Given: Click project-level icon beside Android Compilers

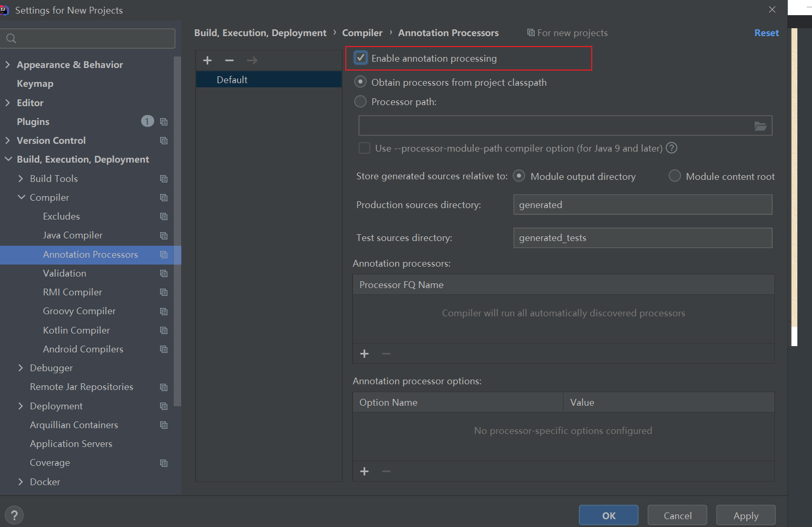Looking at the screenshot, I should point(164,349).
